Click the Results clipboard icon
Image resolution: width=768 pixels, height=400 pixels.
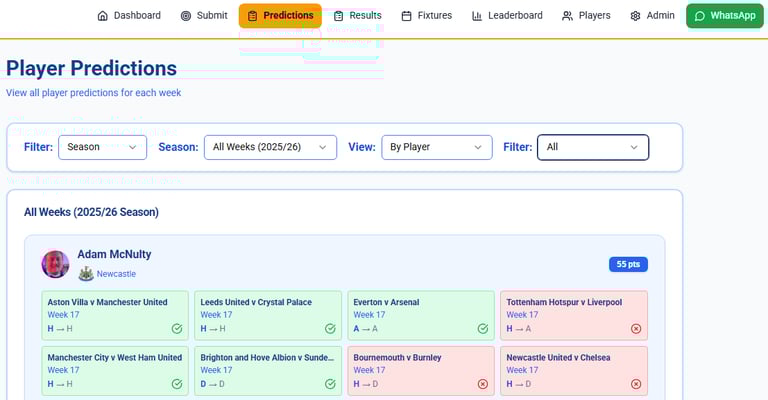[338, 16]
